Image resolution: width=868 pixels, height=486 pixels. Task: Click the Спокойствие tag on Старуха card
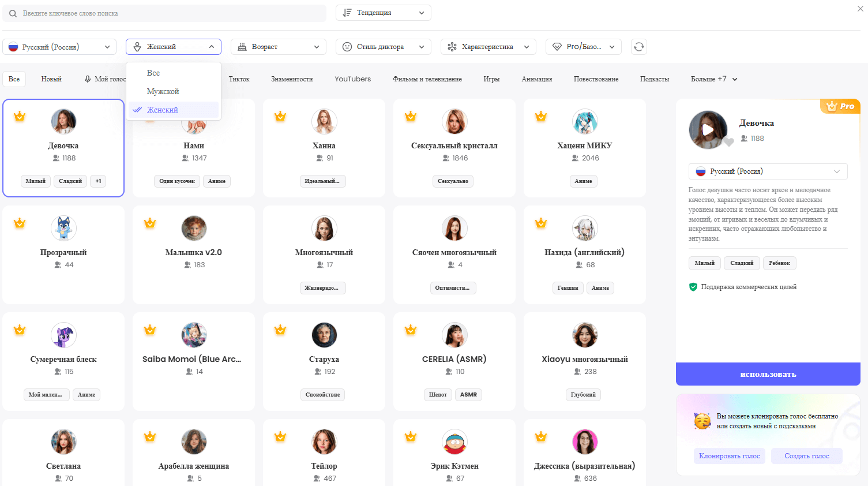(x=323, y=395)
